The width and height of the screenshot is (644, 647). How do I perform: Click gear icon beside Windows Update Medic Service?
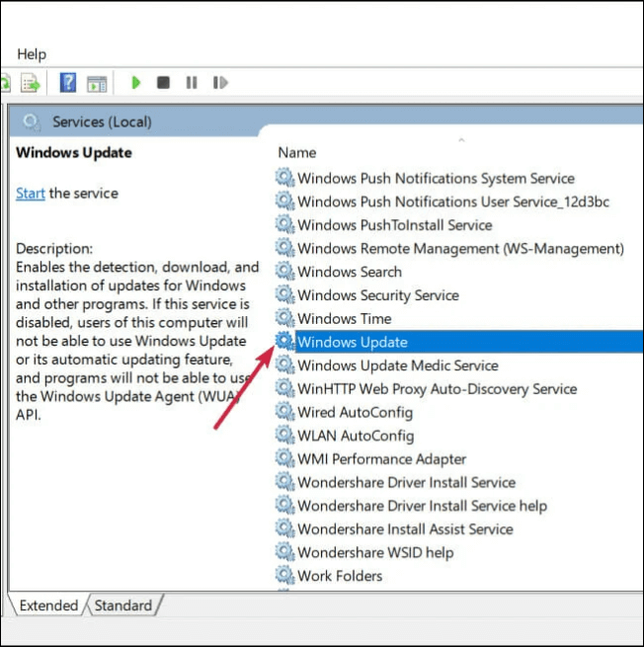[285, 364]
